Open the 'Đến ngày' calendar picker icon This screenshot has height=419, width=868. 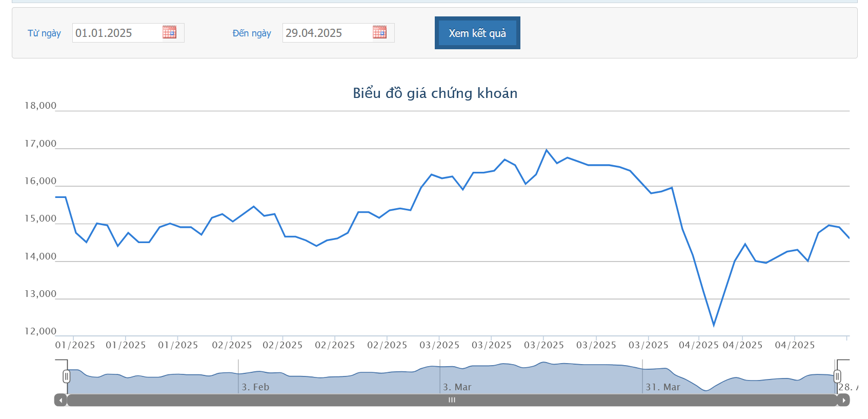379,32
